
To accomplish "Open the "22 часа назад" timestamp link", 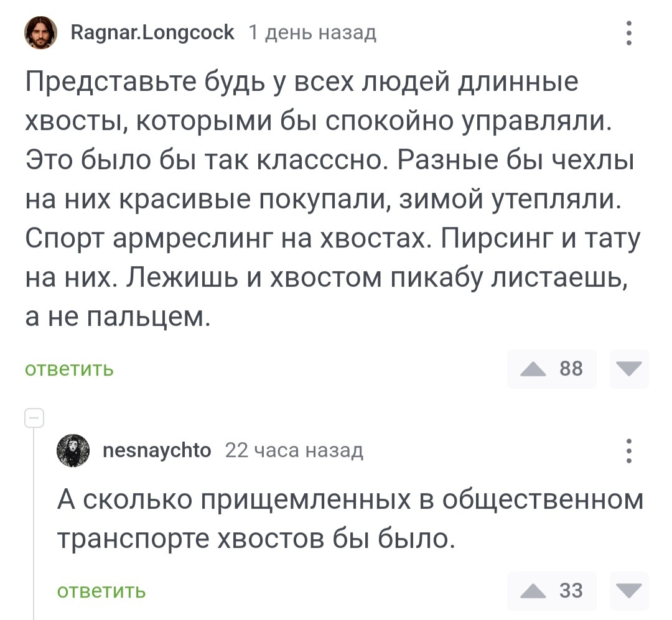I will coord(294,450).
